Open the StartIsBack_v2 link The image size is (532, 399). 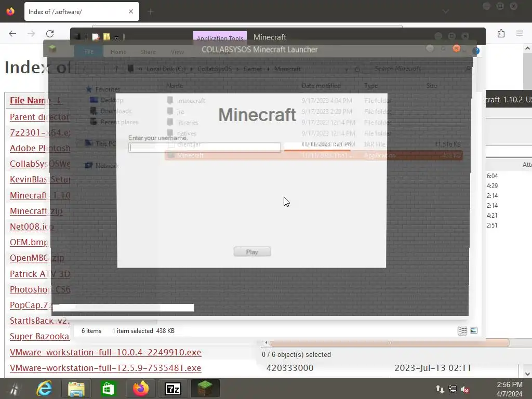click(x=39, y=321)
